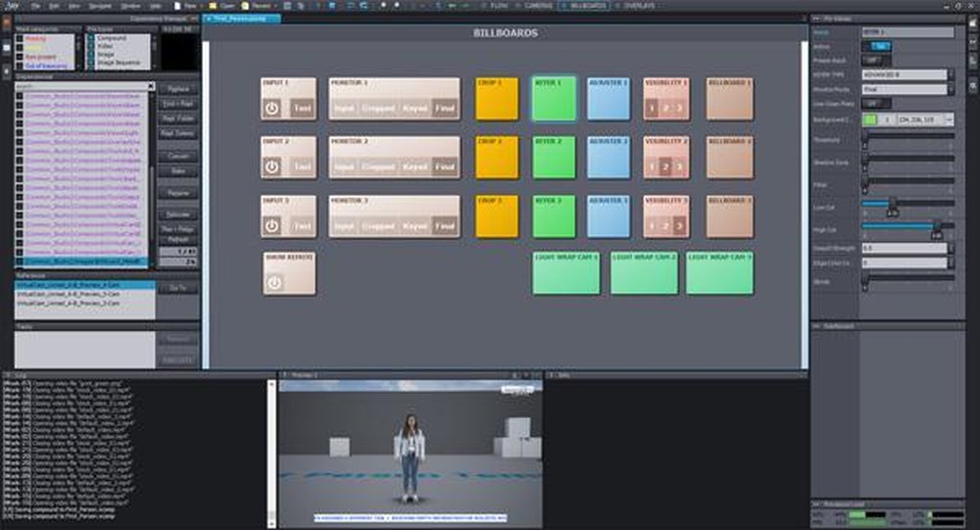This screenshot has width=980, height=530.
Task: Click the Low Cut slider handle
Action: tap(893, 205)
